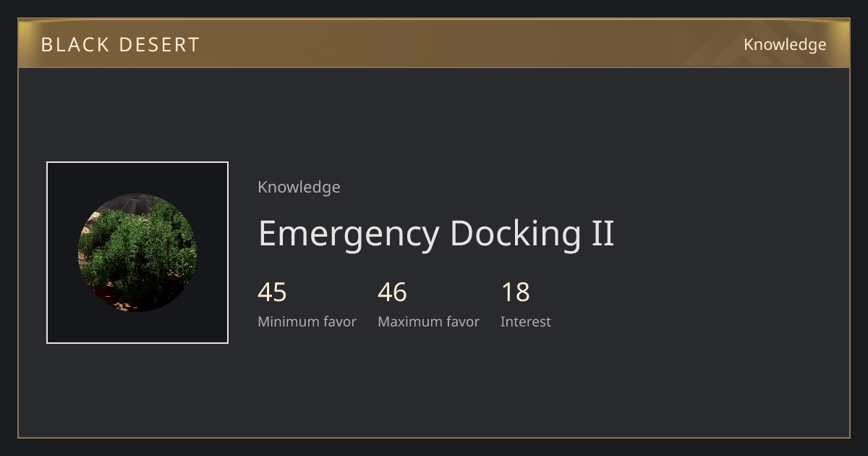Click the BLACK DESERT header title

(x=120, y=45)
